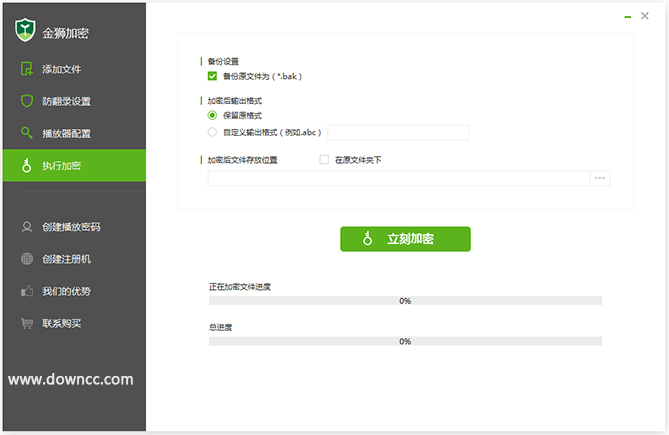Image resolution: width=669 pixels, height=435 pixels.
Task: Choose the 自定义输出格式 radio option
Action: [x=212, y=132]
